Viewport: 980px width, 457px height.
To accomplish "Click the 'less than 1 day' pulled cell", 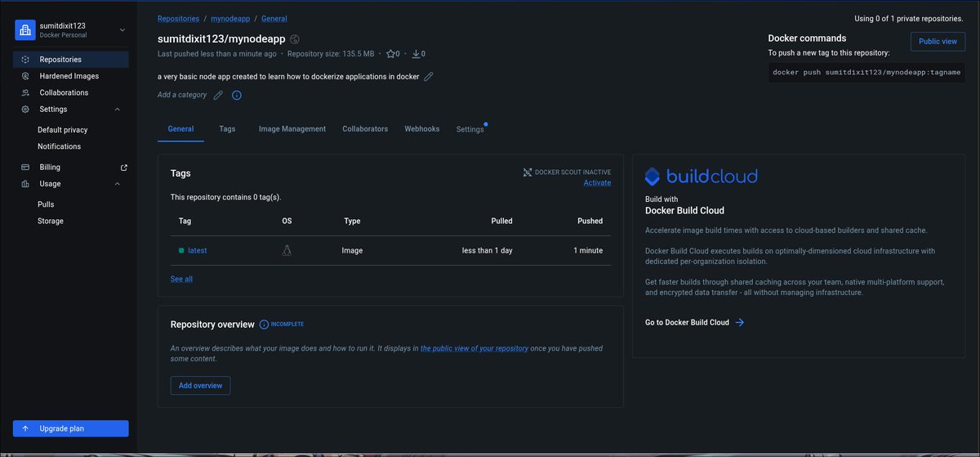I will tap(487, 250).
